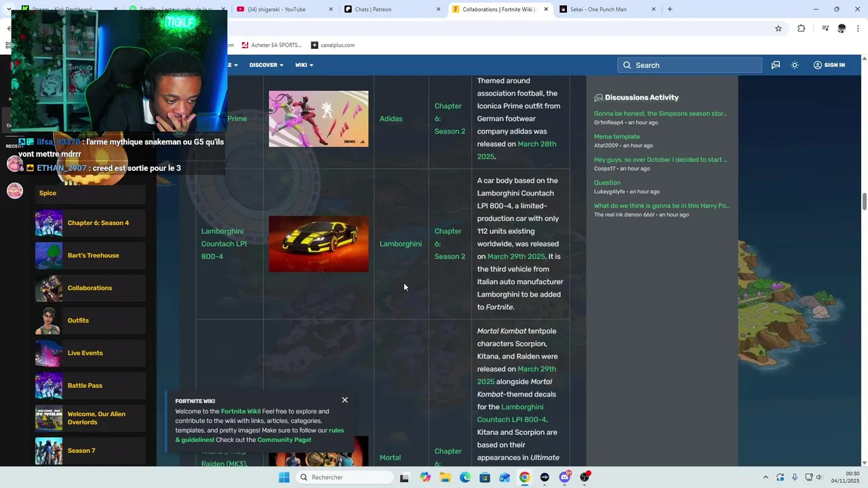Image resolution: width=868 pixels, height=488 pixels.
Task: Open Microsoft Edge from the taskbar
Action: [465, 477]
